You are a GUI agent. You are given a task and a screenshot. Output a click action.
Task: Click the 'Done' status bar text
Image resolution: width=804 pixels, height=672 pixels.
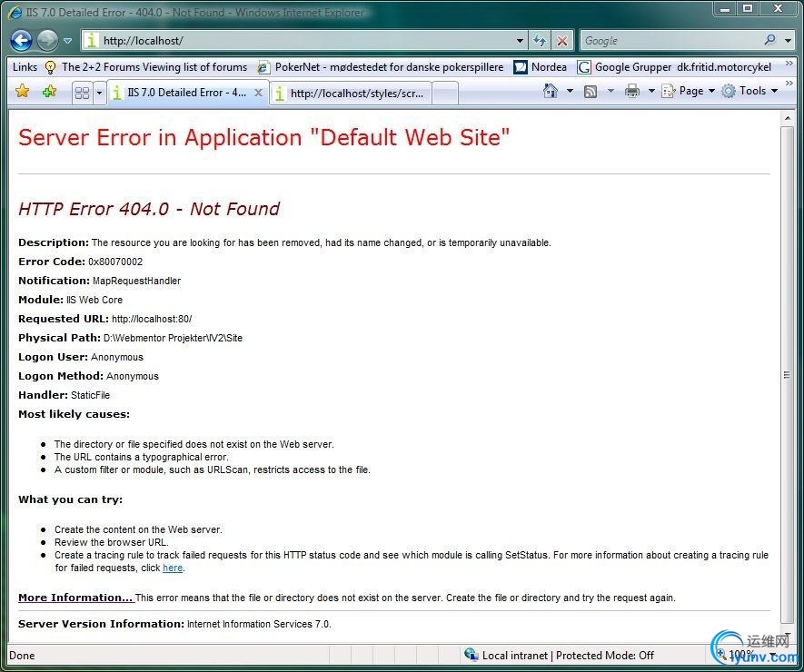pos(22,656)
